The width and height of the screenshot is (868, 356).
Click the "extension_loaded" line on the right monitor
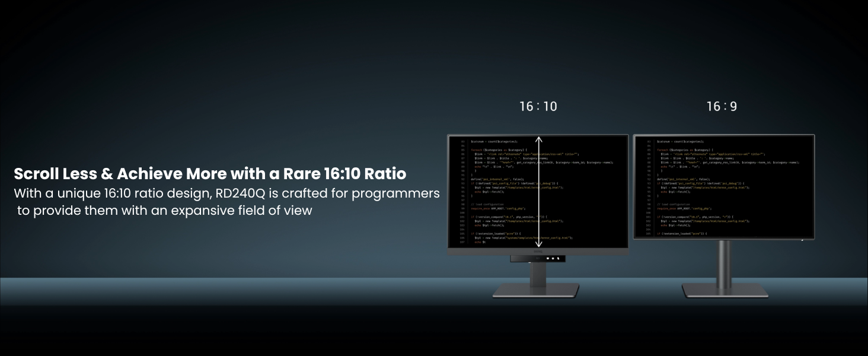[682, 234]
